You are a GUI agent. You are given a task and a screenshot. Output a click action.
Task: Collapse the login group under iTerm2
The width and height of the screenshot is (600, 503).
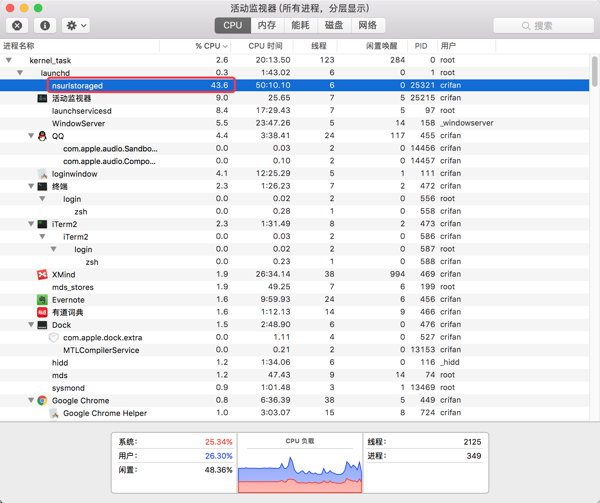(x=54, y=249)
